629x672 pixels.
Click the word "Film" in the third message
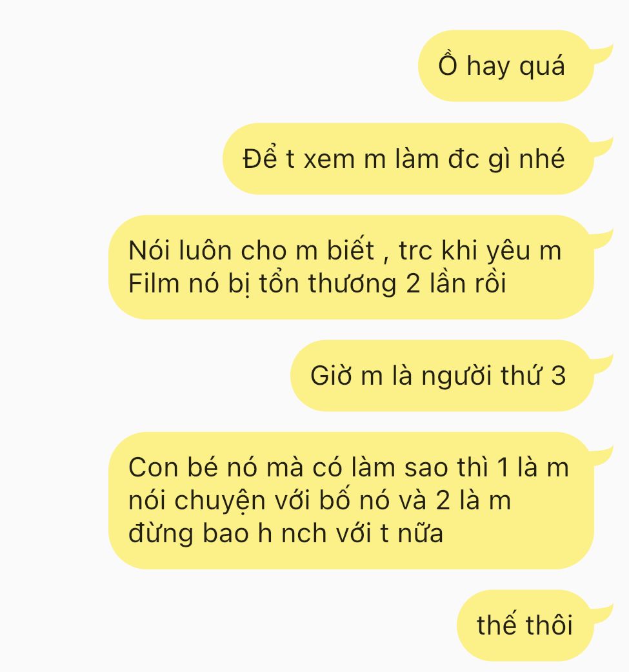[154, 284]
